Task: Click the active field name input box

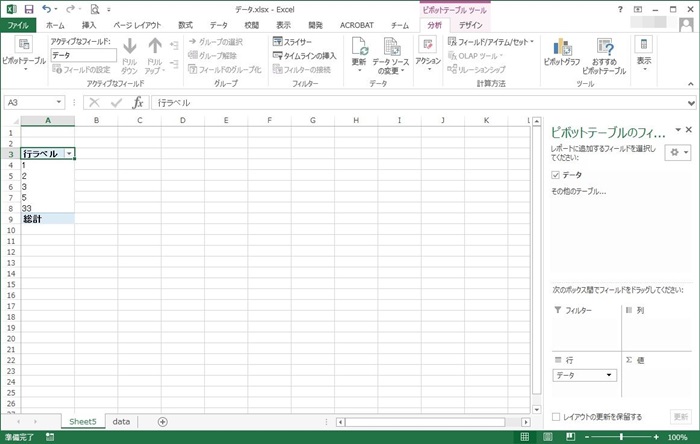Action: [83, 55]
